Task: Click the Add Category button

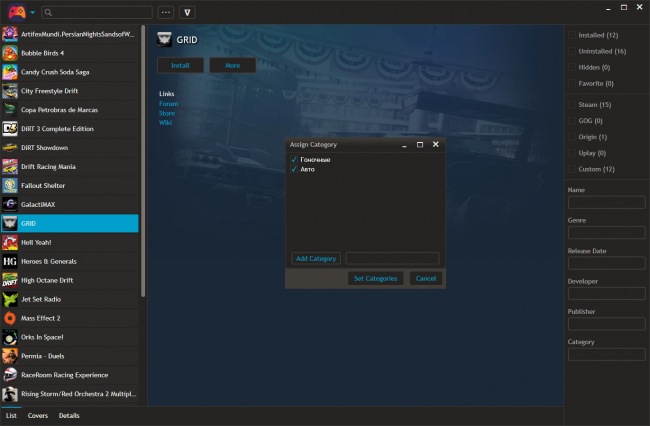Action: 316,259
